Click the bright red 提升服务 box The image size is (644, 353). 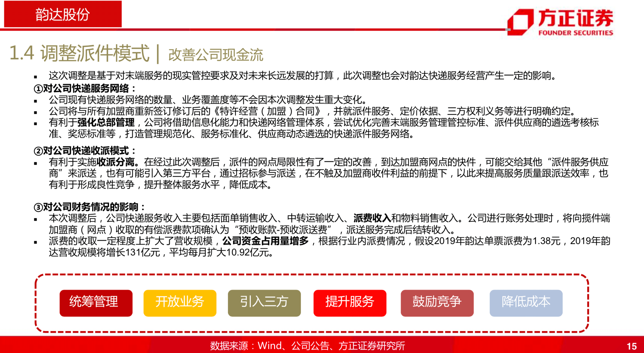350,303
